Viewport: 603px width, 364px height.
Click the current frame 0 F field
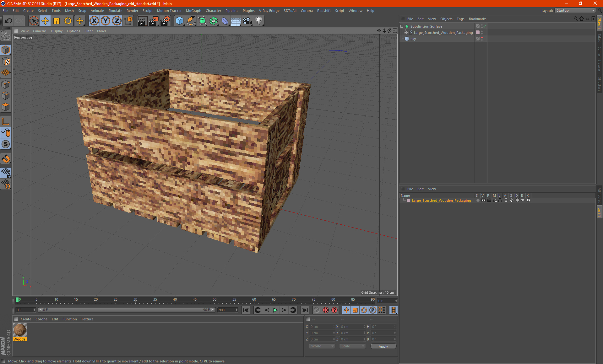(25, 310)
